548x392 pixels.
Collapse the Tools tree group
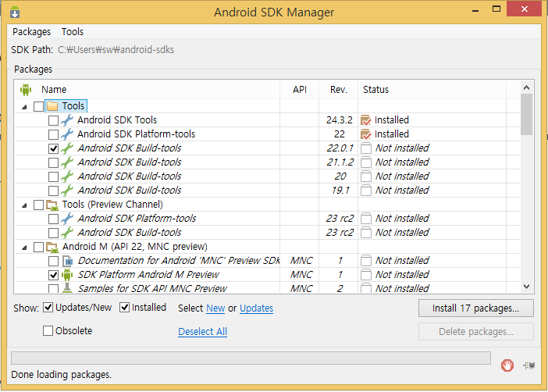[24, 107]
